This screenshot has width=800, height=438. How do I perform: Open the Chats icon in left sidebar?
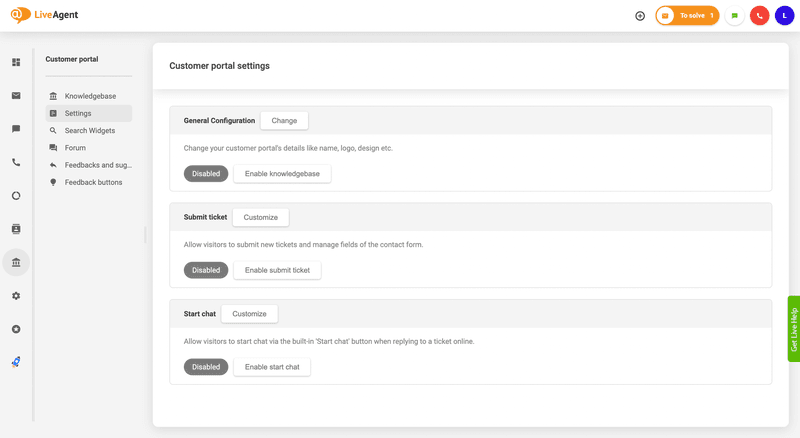16,129
